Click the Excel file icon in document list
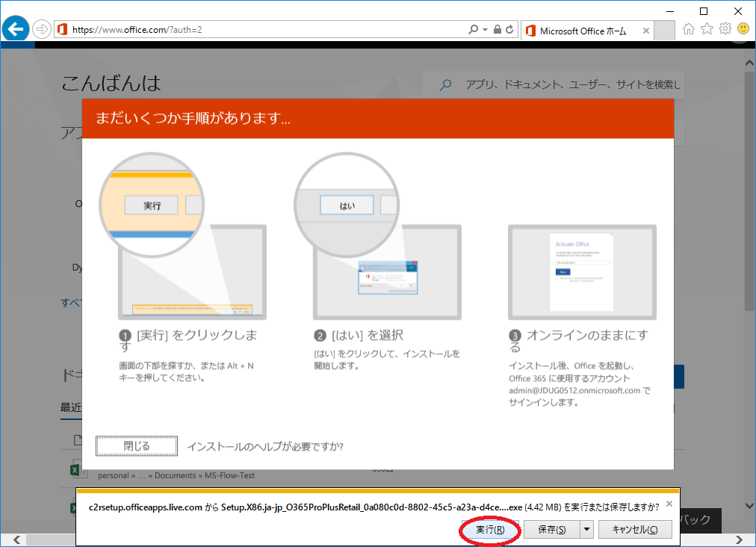The image size is (756, 547). (x=77, y=469)
